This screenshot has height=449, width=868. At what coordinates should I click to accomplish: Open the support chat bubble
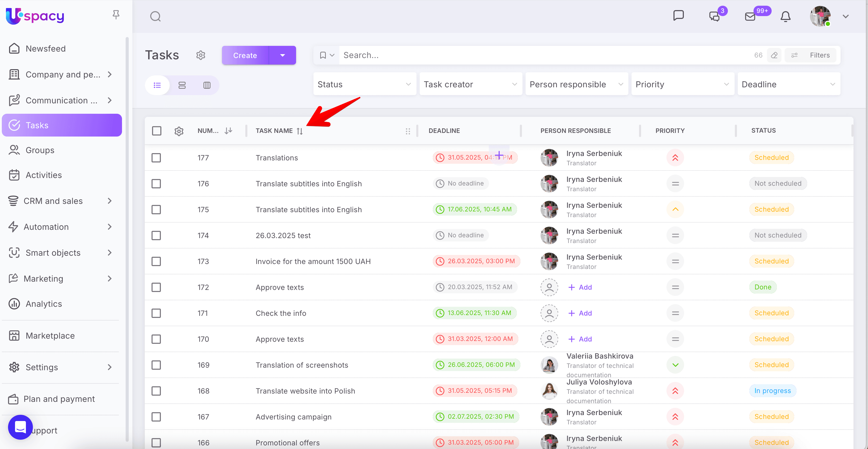tap(20, 427)
